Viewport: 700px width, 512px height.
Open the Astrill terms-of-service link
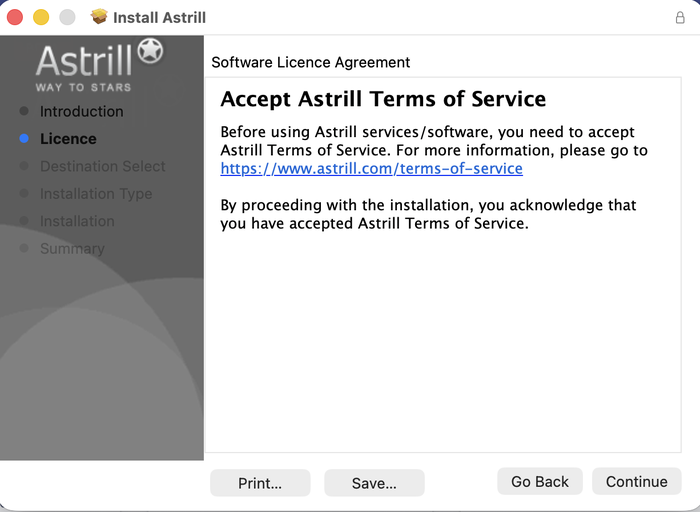pyautogui.click(x=371, y=168)
